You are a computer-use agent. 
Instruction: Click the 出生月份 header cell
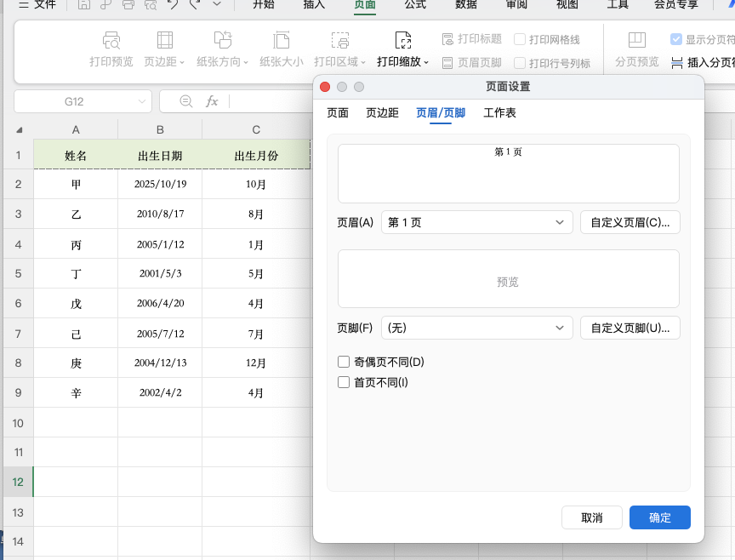256,155
